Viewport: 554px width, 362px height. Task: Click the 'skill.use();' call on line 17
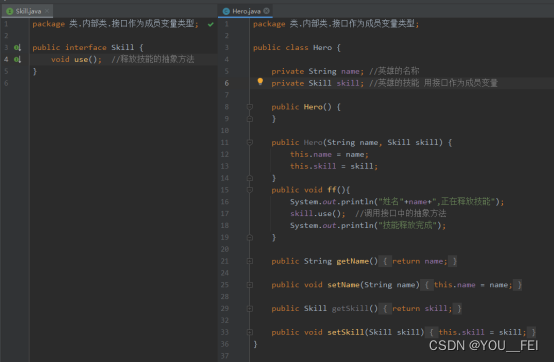(x=318, y=214)
